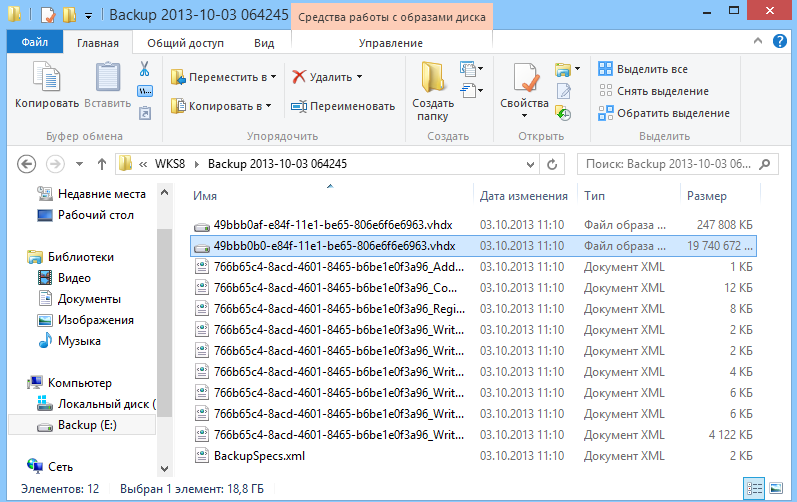
Task: Open the dropdown arrow next to Open folder icon
Action: 577,68
